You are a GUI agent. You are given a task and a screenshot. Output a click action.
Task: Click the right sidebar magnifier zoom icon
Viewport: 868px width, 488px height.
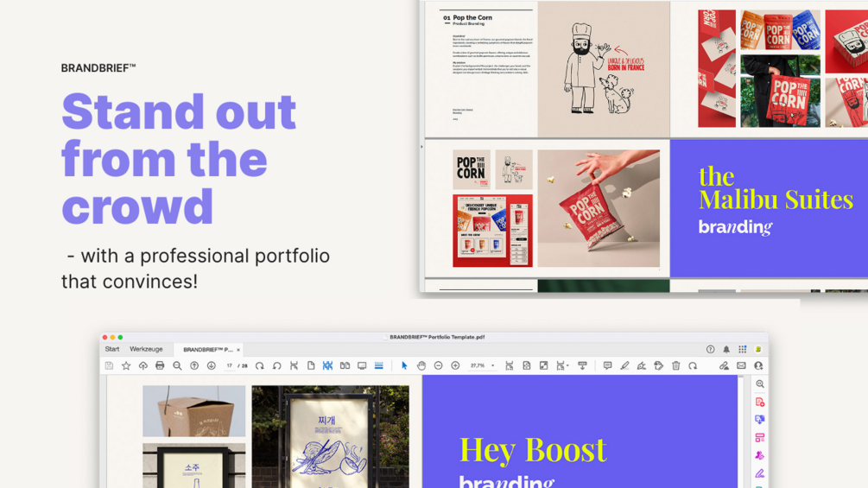click(760, 384)
